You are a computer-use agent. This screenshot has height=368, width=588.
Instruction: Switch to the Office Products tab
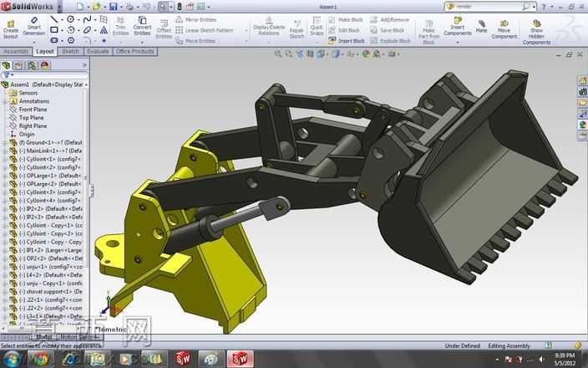[135, 52]
